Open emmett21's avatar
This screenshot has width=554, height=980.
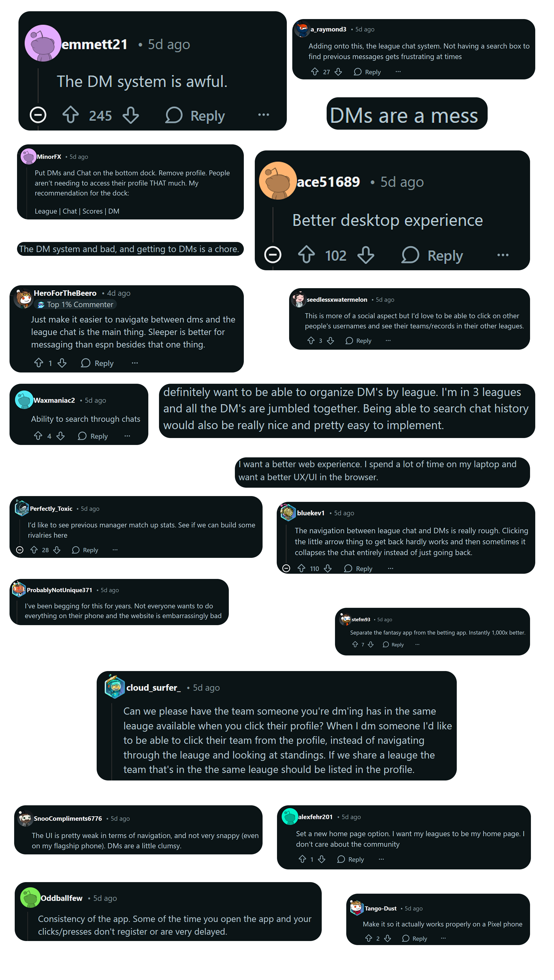click(x=43, y=43)
